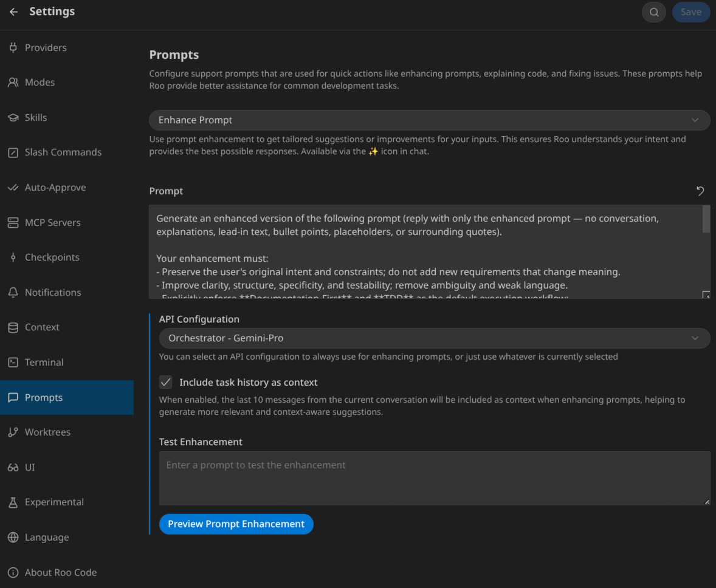This screenshot has height=588, width=716.
Task: Switch to the Terminal settings section
Action: 44,363
